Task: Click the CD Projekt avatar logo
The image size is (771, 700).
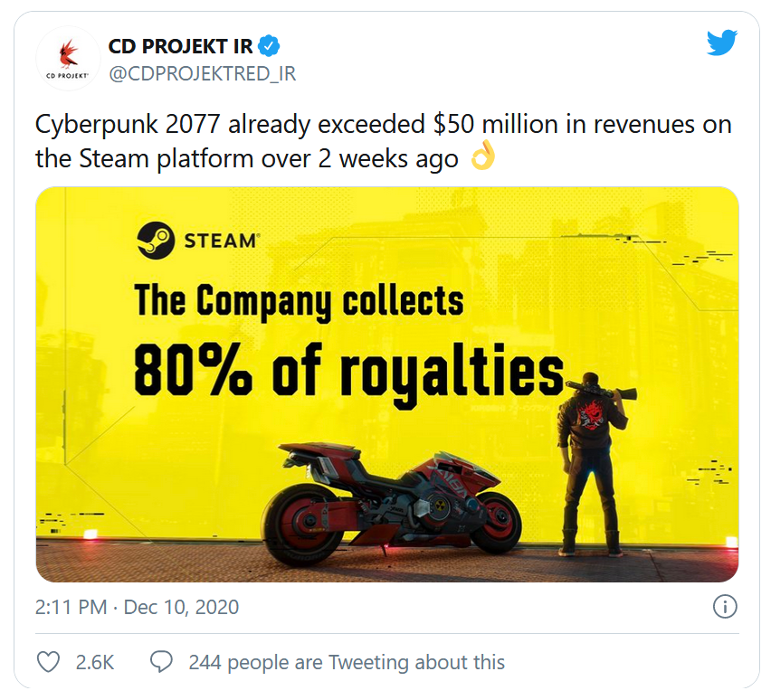Action: tap(67, 59)
